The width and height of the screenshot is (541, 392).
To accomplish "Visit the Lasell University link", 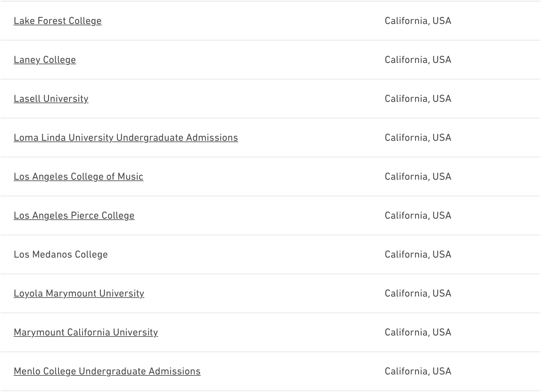I will point(51,99).
